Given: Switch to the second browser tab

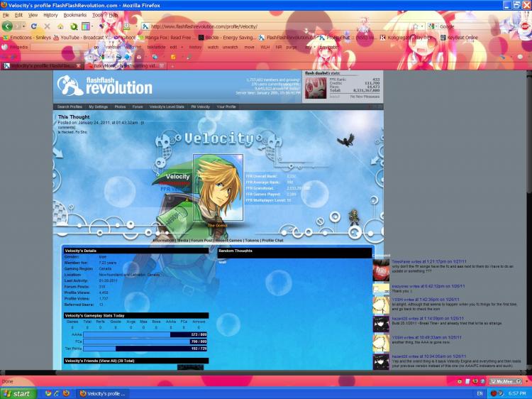Looking at the screenshot, I should [x=124, y=66].
